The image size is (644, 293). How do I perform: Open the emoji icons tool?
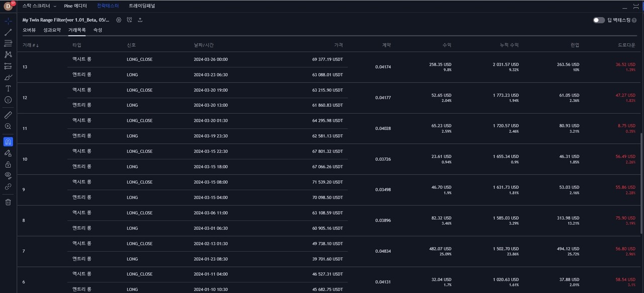coord(8,100)
